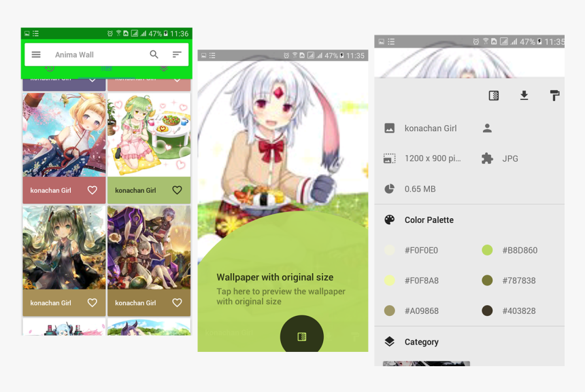Click the dimensions icon beside 1200 x 900

click(390, 158)
